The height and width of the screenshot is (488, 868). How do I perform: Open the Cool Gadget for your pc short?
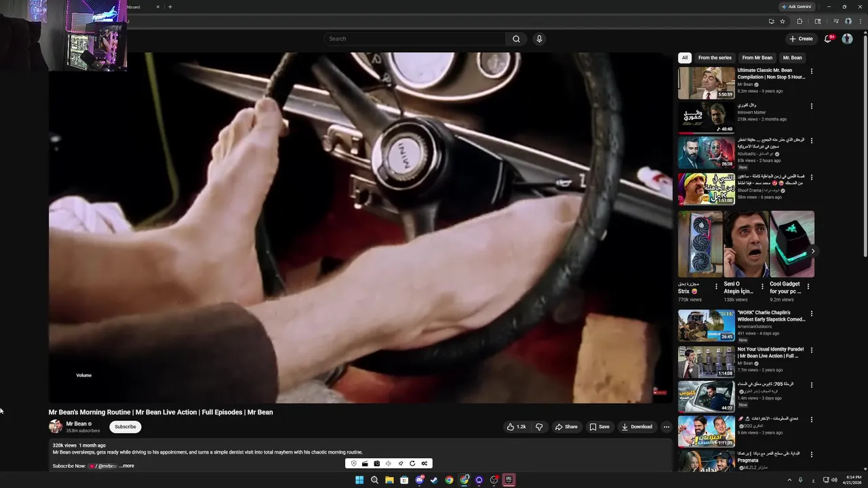[x=792, y=244]
